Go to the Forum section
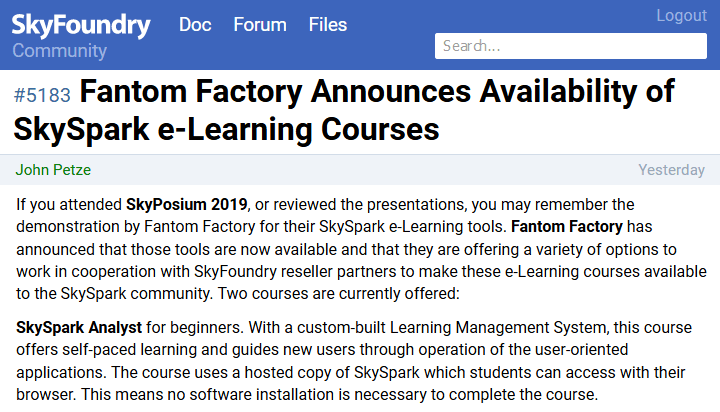 click(x=260, y=25)
